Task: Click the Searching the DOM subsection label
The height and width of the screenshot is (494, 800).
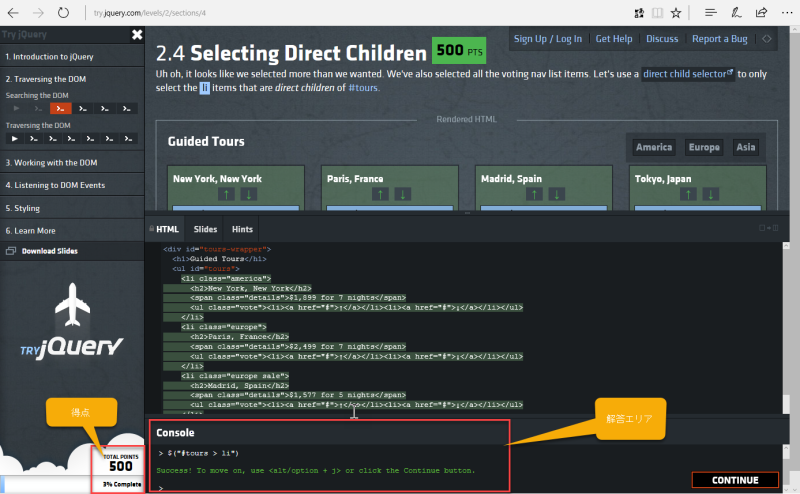Action: (37, 95)
